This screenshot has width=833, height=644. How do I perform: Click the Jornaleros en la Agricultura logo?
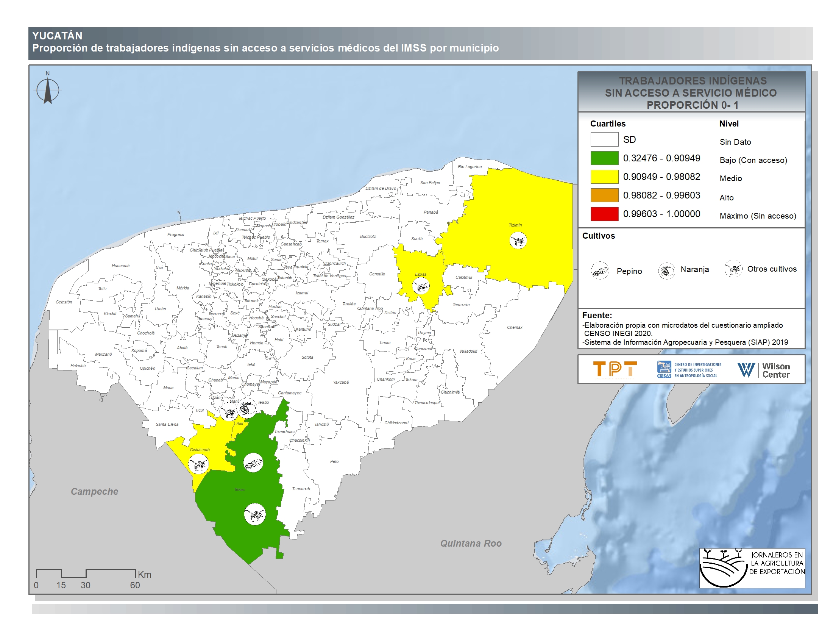(x=752, y=568)
